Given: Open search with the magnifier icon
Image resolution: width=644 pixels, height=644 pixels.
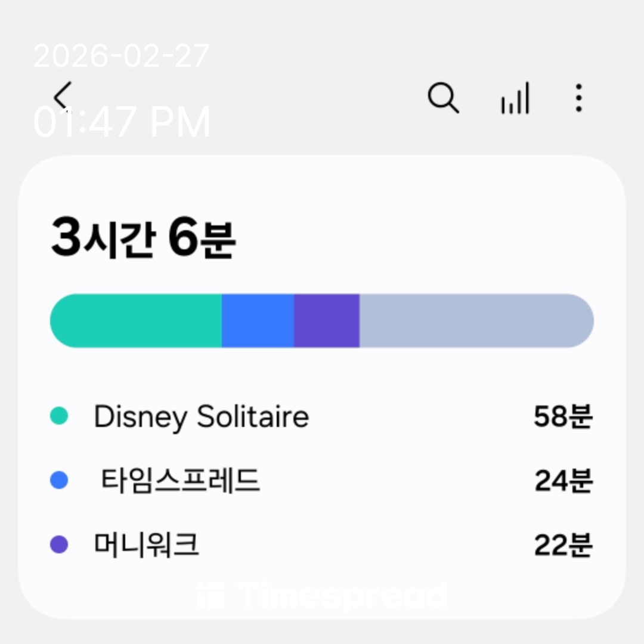Looking at the screenshot, I should coord(443,98).
